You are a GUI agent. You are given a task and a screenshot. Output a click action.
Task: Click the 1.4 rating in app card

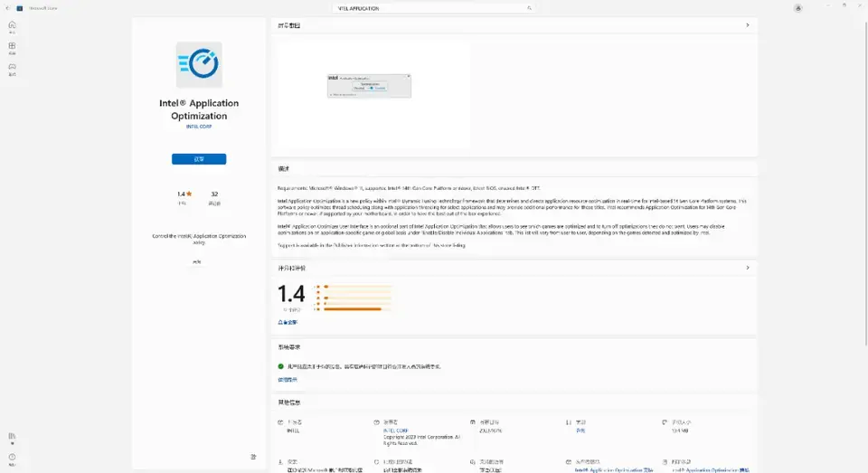[181, 194]
